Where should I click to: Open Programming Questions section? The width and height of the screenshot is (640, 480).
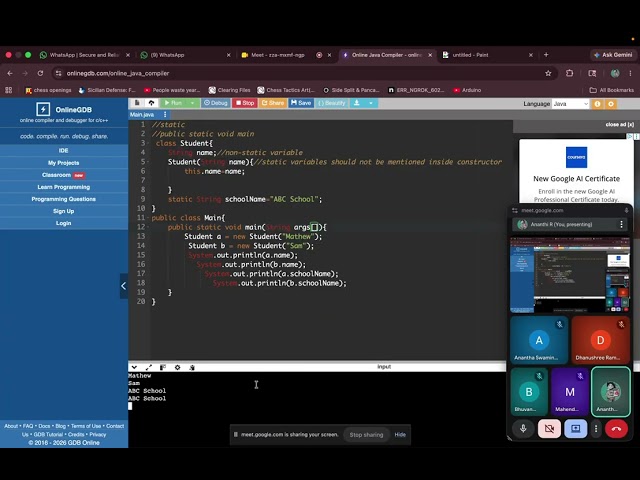64,199
